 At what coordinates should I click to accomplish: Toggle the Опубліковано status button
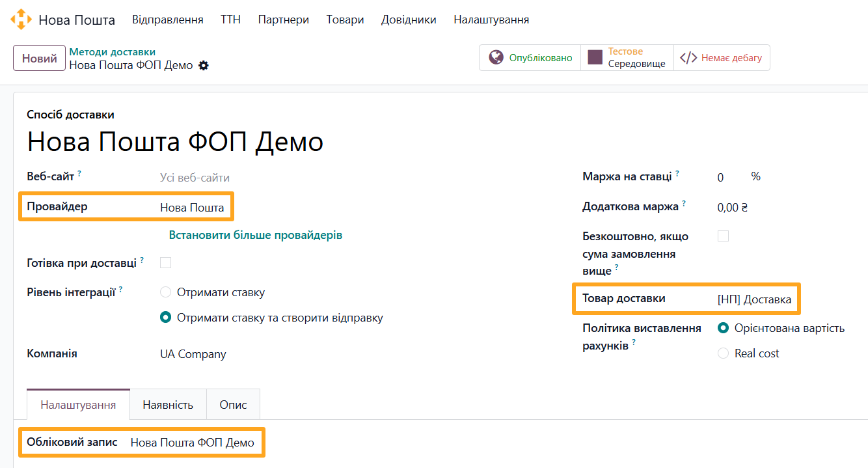pyautogui.click(x=530, y=57)
